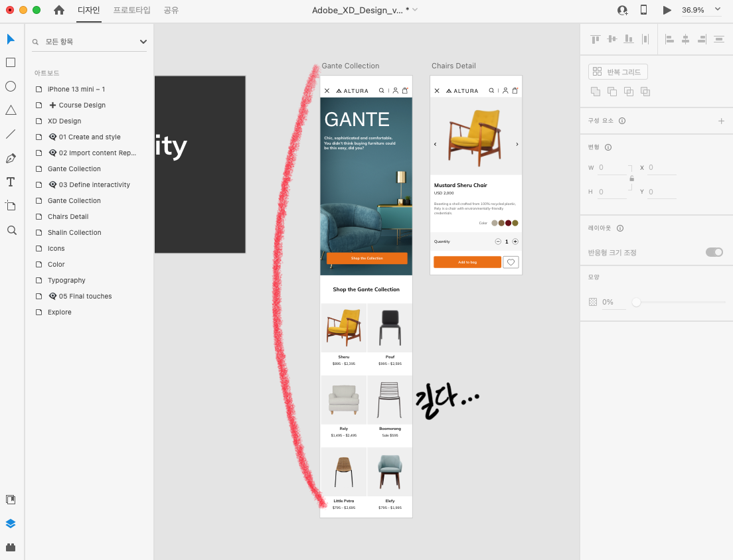Screen dimensions: 733x560
Task: Click the Subtract boolean operation icon
Action: (x=612, y=92)
